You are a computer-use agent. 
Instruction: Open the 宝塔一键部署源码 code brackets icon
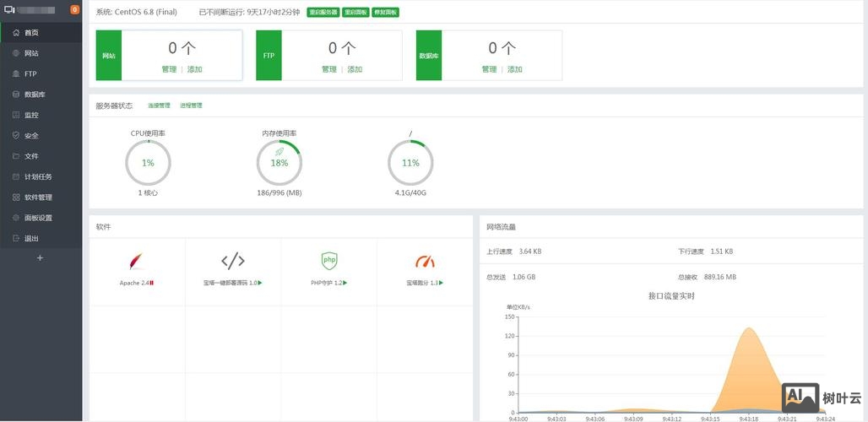point(233,261)
